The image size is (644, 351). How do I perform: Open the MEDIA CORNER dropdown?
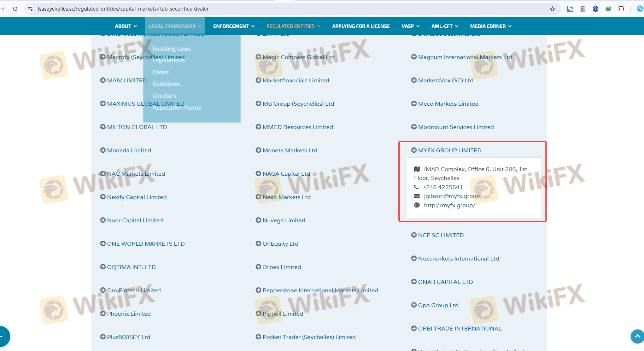pyautogui.click(x=490, y=26)
